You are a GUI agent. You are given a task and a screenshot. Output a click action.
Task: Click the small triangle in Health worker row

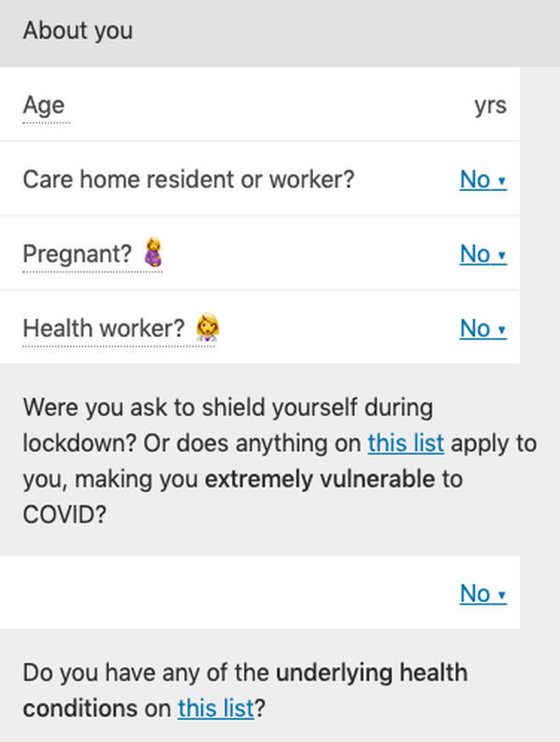(501, 329)
